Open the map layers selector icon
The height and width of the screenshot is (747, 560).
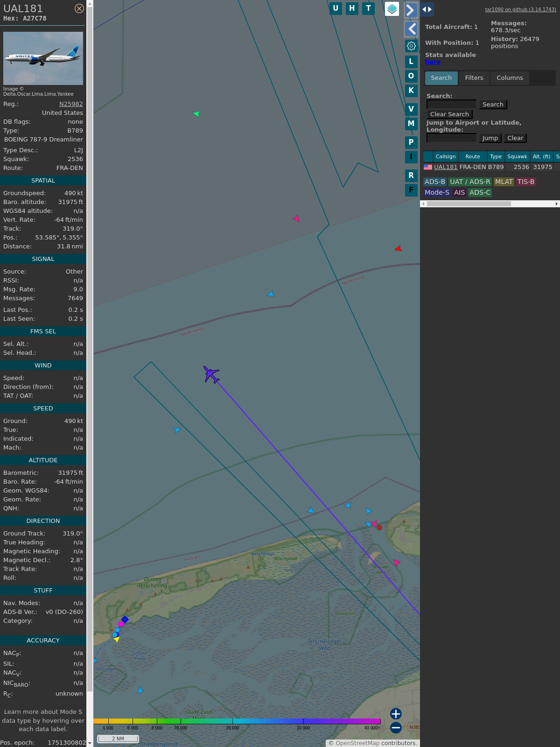coord(392,9)
